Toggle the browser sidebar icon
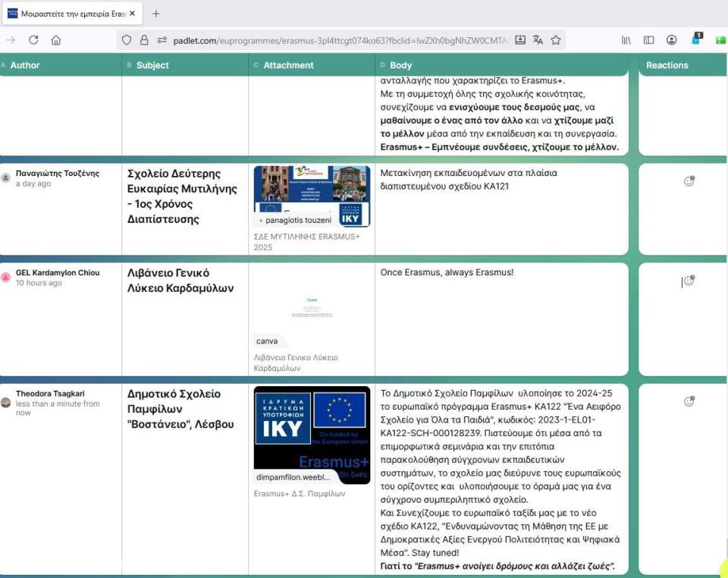The height and width of the screenshot is (578, 728). (649, 40)
